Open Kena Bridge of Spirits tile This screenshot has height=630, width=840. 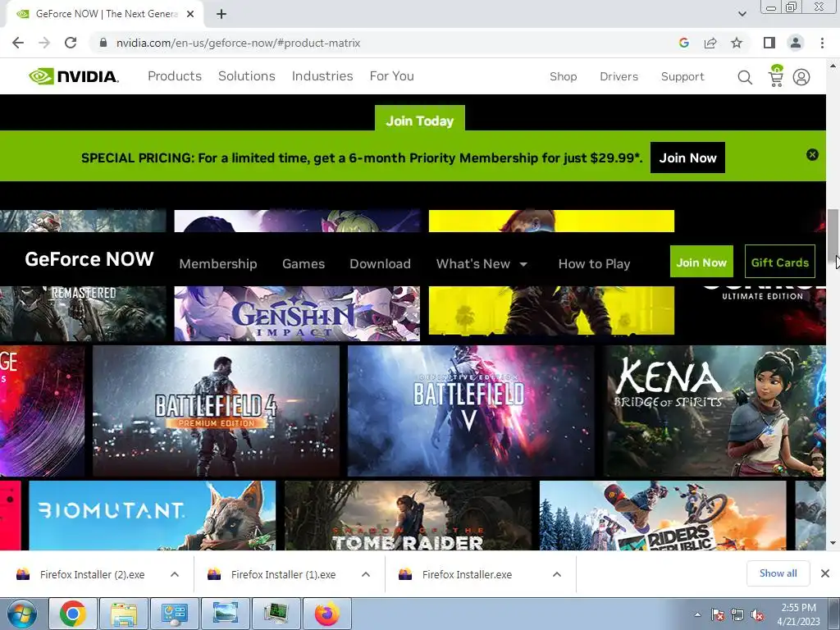click(x=714, y=411)
